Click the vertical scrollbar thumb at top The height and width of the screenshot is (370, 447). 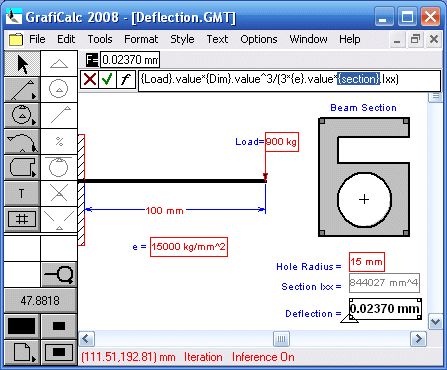pos(435,97)
